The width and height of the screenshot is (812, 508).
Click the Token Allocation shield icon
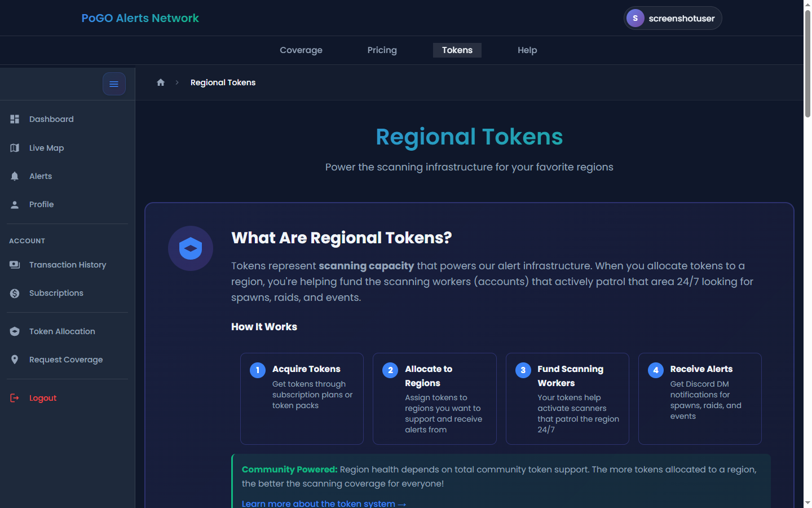click(15, 331)
